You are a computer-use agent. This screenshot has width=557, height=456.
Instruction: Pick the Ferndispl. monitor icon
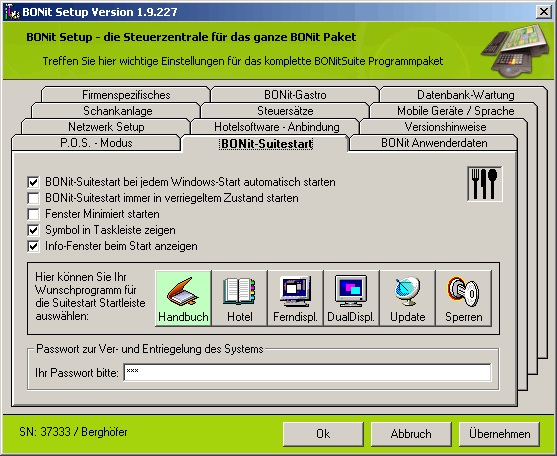pyautogui.click(x=295, y=298)
